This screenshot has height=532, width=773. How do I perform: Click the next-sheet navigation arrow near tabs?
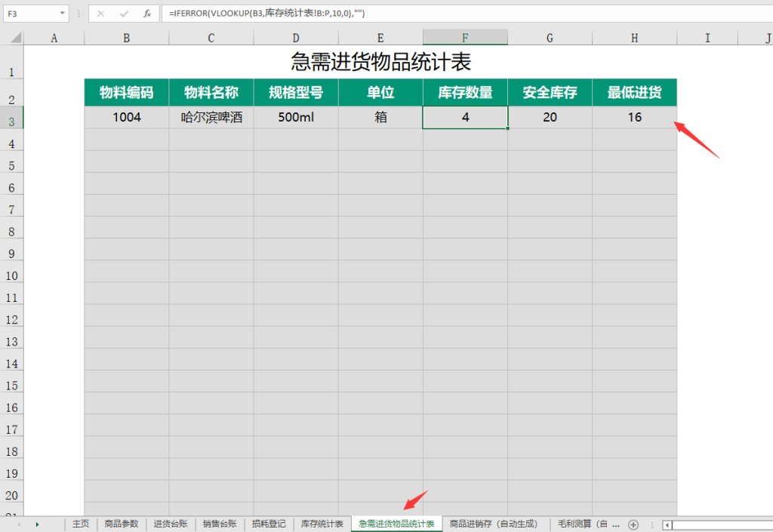38,524
